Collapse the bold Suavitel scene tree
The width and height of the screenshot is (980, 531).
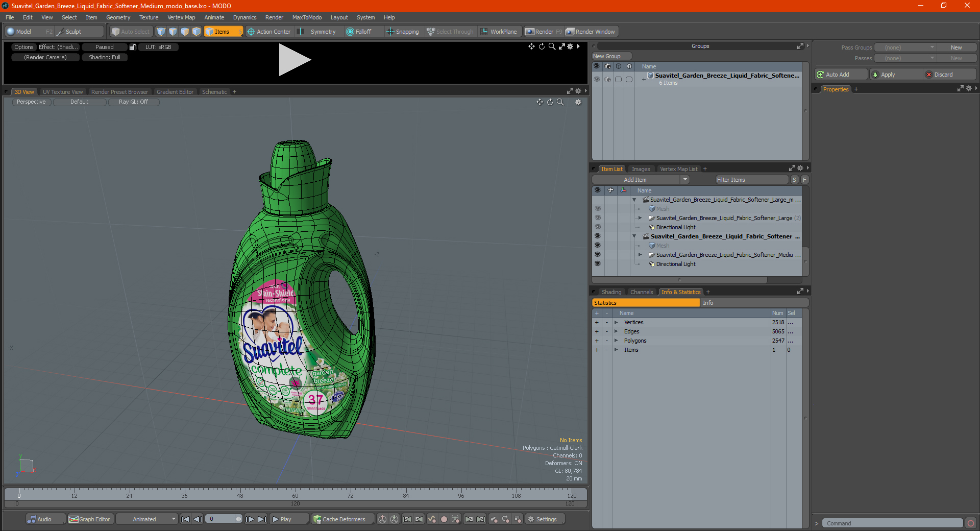[634, 236]
